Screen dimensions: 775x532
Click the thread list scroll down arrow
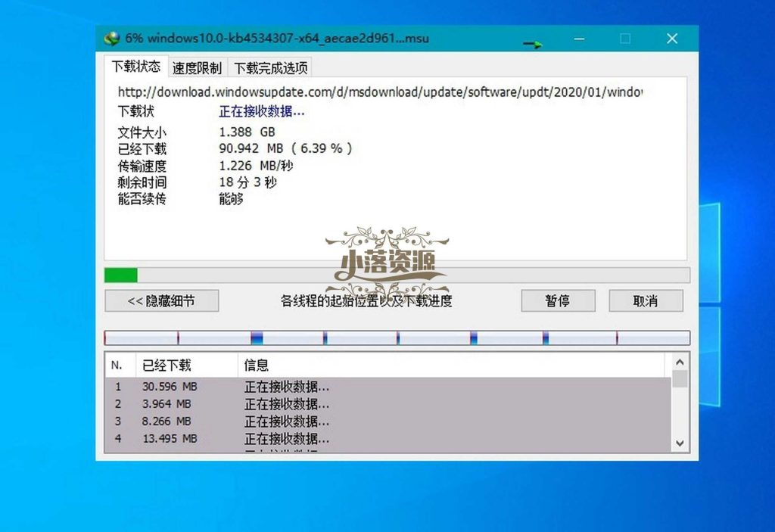pyautogui.click(x=680, y=443)
